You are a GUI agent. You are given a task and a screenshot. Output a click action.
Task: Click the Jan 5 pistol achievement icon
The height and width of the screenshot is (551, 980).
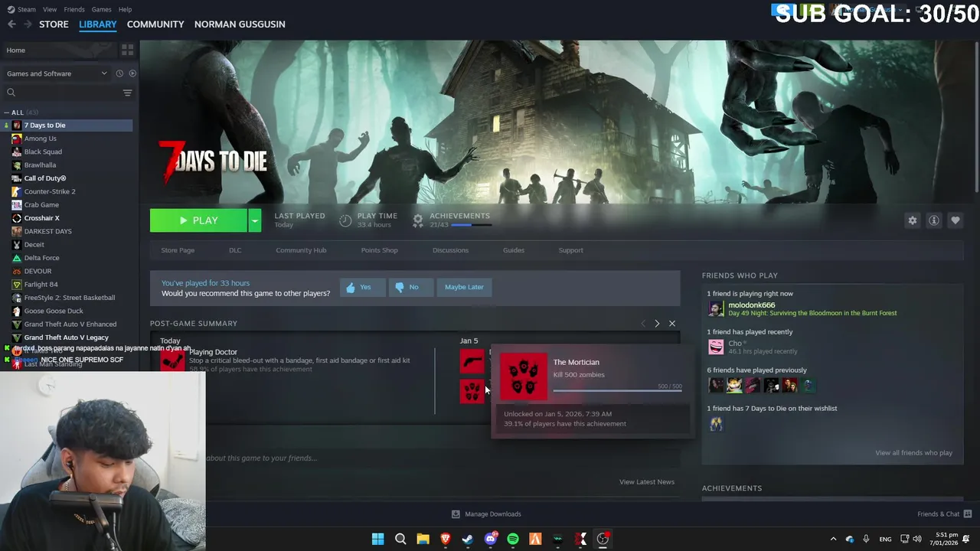pyautogui.click(x=472, y=361)
